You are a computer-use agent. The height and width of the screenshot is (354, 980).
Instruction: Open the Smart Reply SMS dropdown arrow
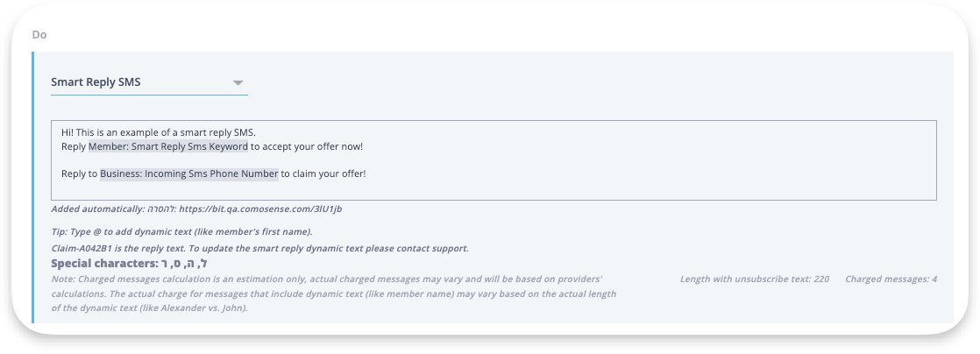238,83
